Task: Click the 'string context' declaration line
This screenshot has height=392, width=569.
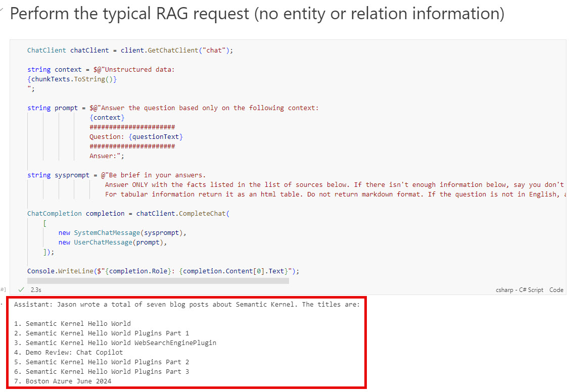Action: coord(101,70)
